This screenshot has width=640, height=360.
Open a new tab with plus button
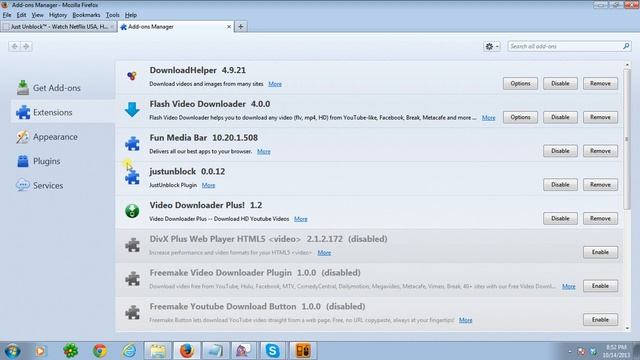coord(241,27)
